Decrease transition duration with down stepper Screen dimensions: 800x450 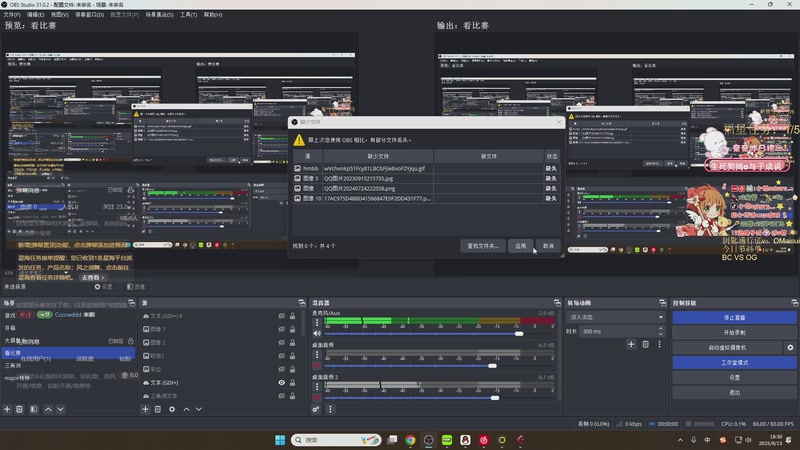[661, 334]
